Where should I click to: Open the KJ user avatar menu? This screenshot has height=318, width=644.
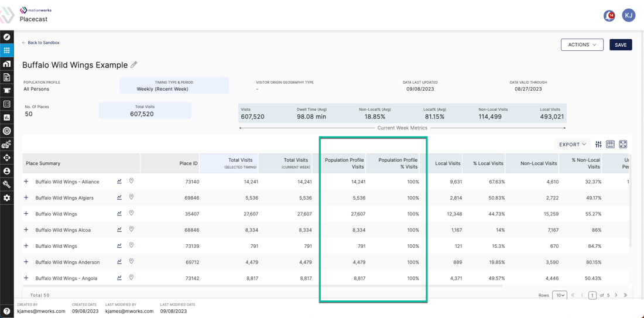(x=629, y=16)
